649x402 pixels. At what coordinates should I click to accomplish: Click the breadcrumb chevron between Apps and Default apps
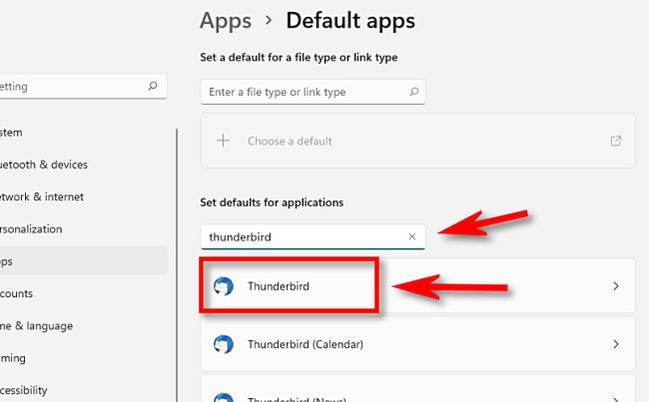coord(269,20)
